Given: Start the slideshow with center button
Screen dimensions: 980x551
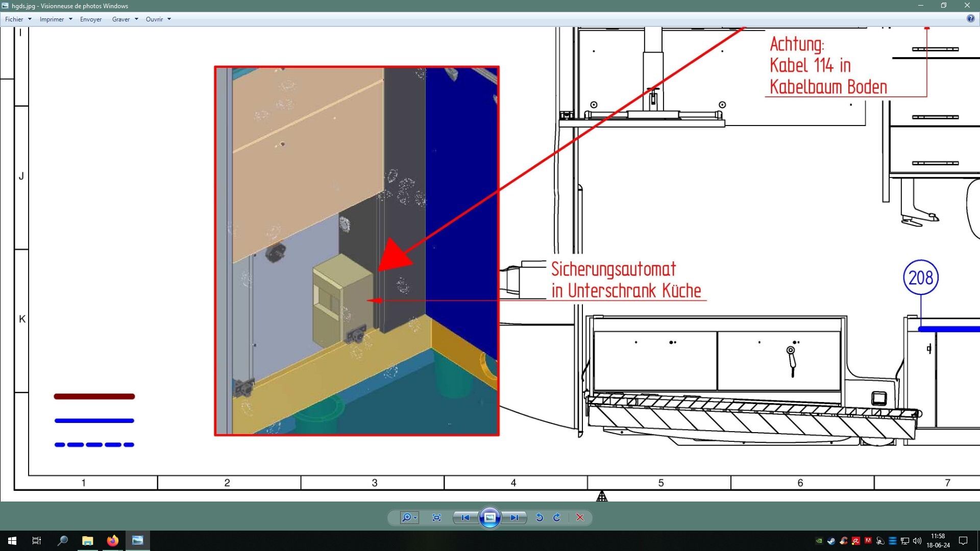Looking at the screenshot, I should coord(489,518).
